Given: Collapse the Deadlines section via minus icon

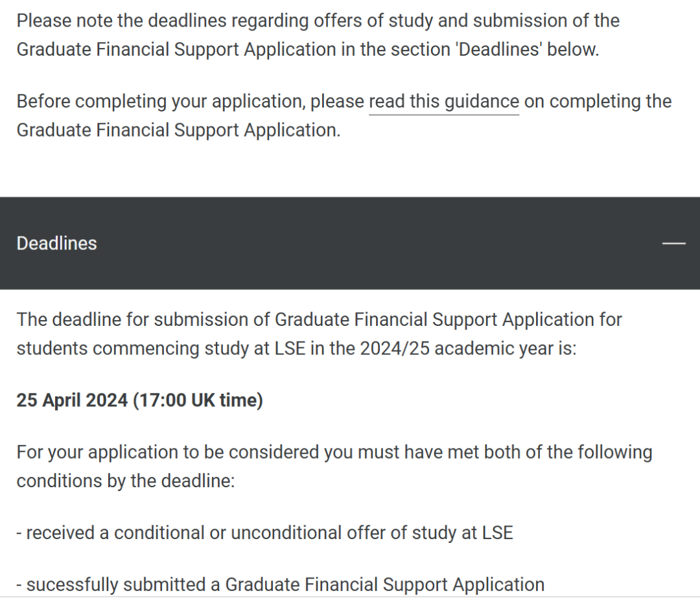Looking at the screenshot, I should pyautogui.click(x=673, y=243).
